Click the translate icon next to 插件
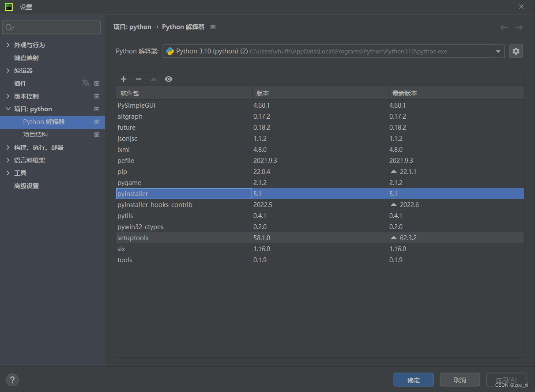Screen dimensions: 535x392 pyautogui.click(x=86, y=83)
